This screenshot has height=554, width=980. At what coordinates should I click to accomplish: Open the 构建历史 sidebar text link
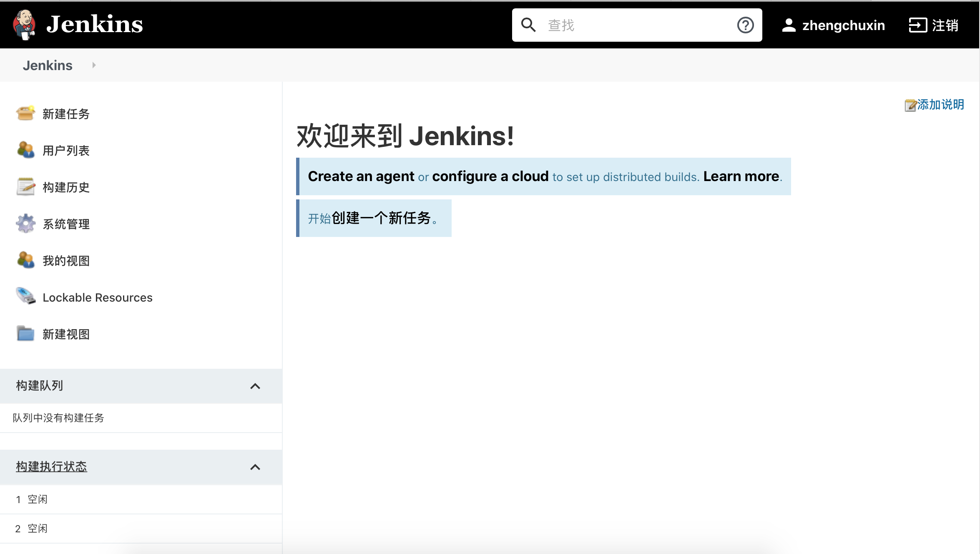(x=66, y=187)
